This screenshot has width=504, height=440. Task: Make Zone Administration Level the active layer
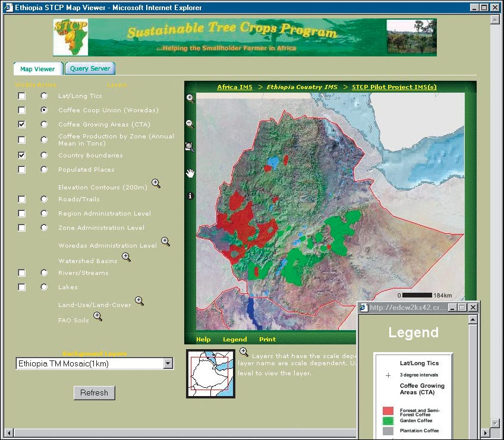[44, 227]
